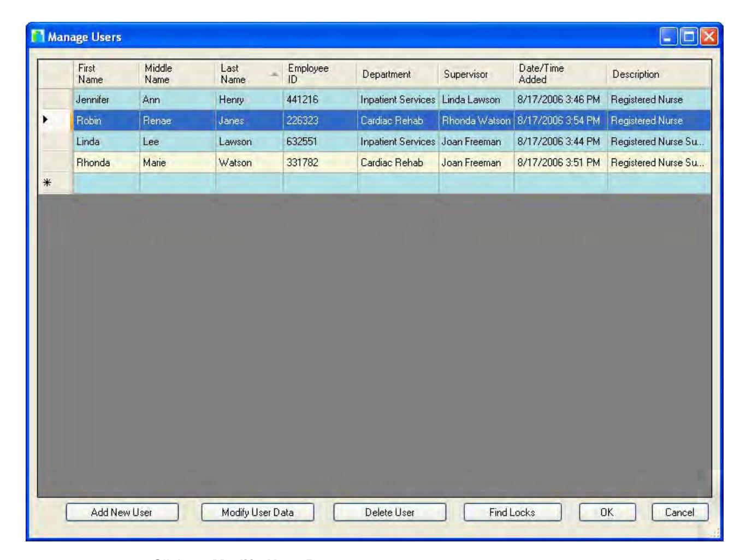Click Inpatient Services in Linda's row

tap(398, 142)
